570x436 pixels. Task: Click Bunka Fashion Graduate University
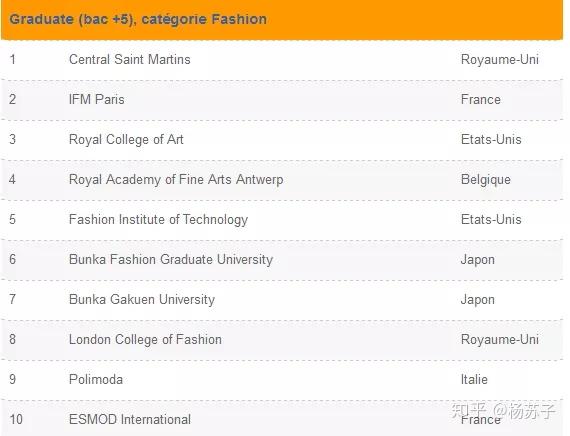pos(171,260)
